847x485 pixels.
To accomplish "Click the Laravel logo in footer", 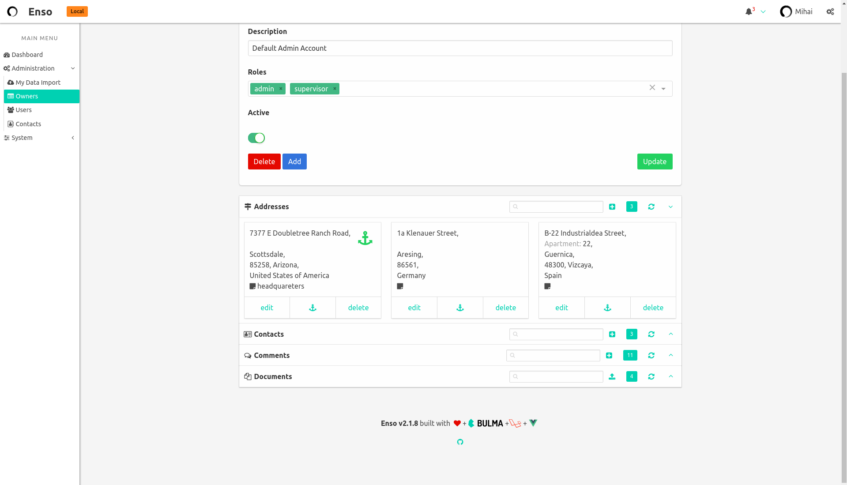I will pos(515,423).
